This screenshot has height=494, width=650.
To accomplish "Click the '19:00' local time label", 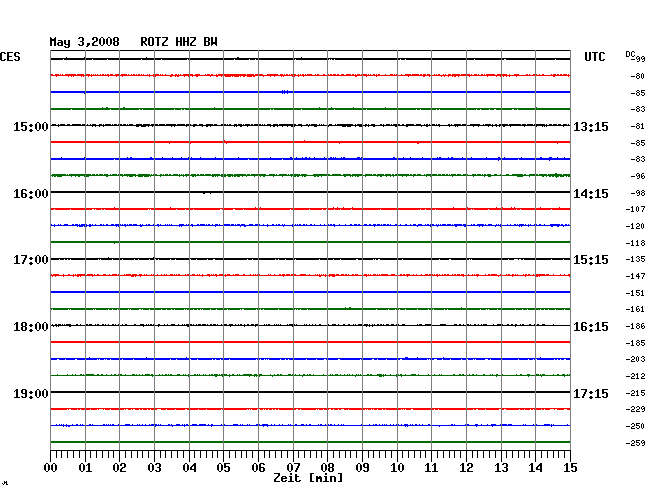I will 31,393.
